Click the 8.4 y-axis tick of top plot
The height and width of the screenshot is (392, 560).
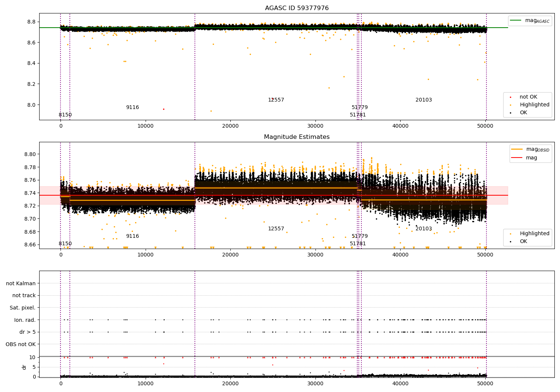pos(31,63)
